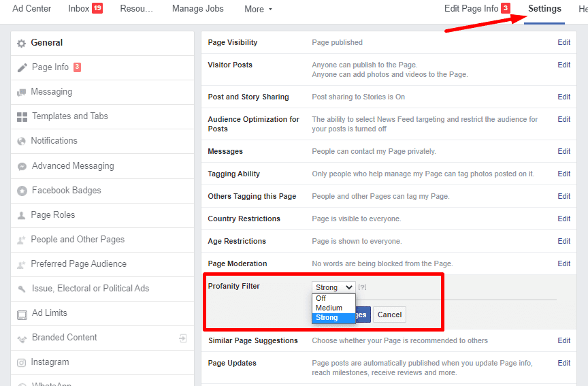
Task: Click the Edit Page Info 3 badge
Action: [x=506, y=8]
